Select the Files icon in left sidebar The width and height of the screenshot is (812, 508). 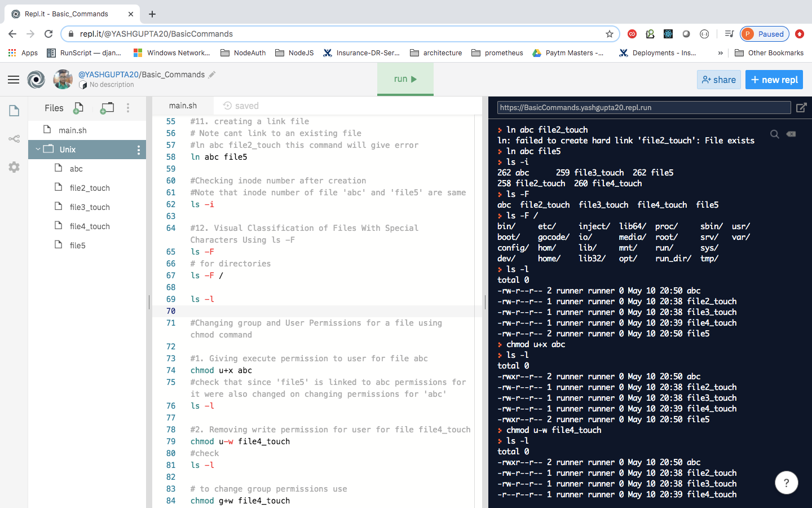(x=14, y=111)
